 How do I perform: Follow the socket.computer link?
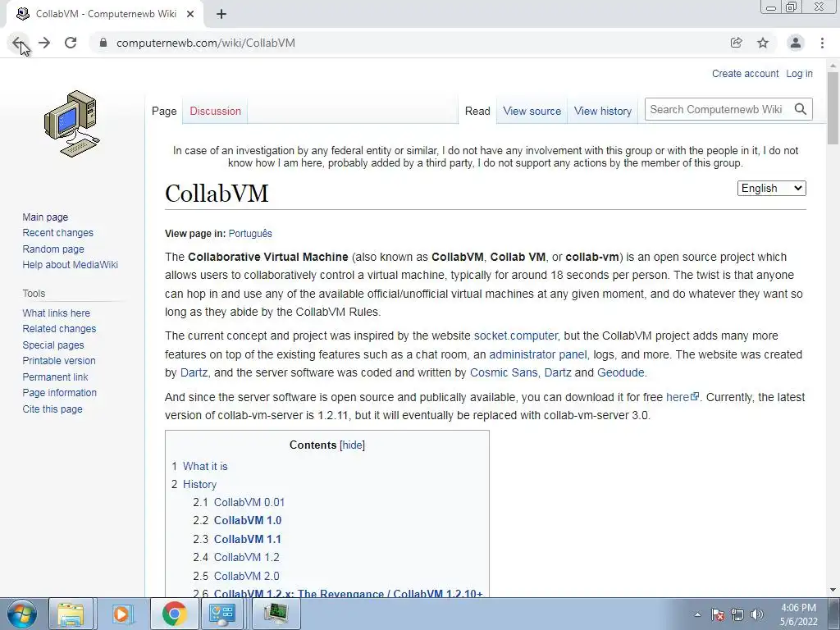[x=515, y=336]
